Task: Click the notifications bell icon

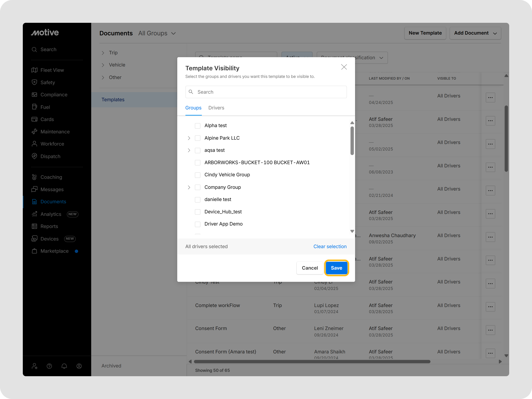Action: pos(64,366)
